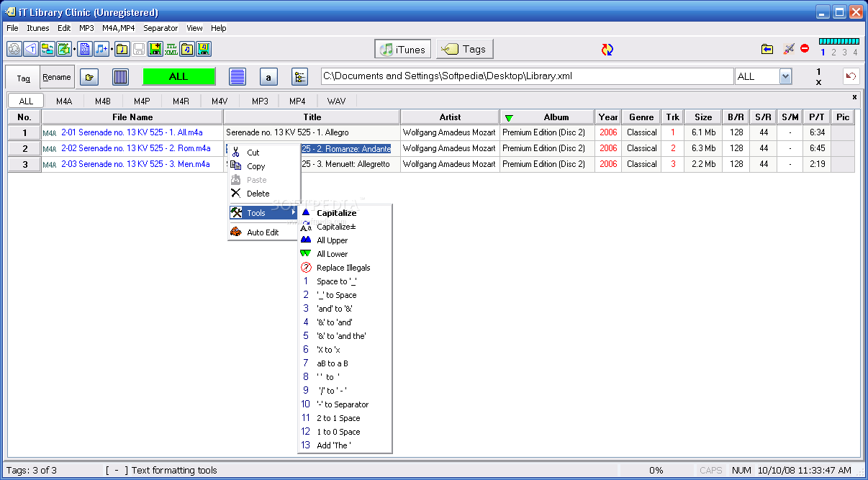Click the tree structure icon beside 'a'
The image size is (868, 480).
click(299, 77)
